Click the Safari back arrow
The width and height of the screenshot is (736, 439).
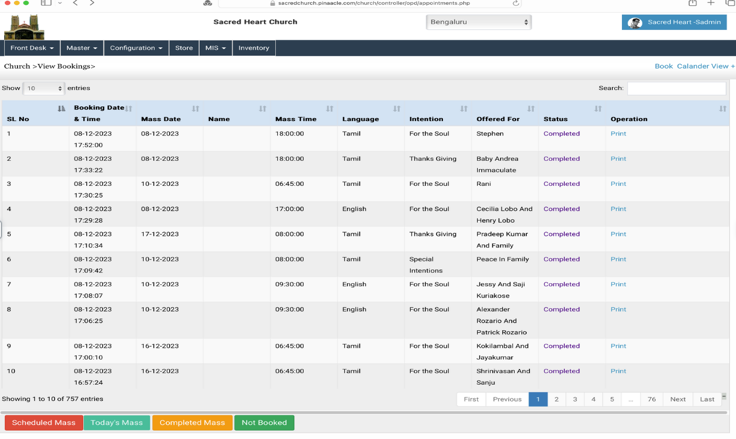pyautogui.click(x=75, y=3)
